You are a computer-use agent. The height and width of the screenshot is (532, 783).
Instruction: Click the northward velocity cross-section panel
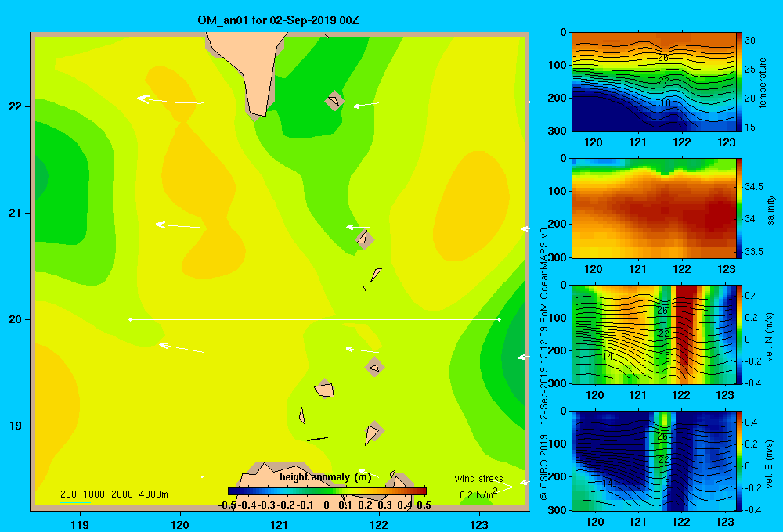coord(653,334)
